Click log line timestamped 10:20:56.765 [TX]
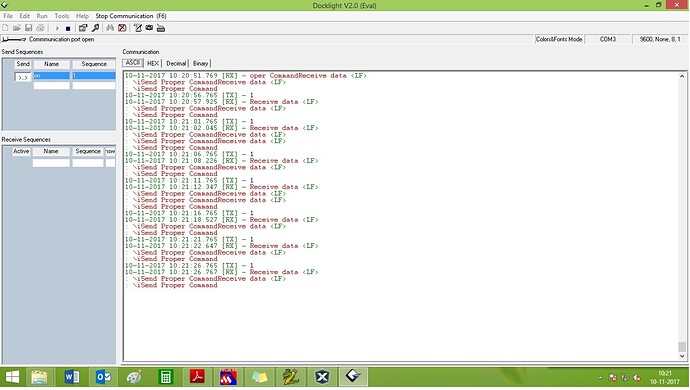Viewport: 690px width, 390px height. pyautogui.click(x=189, y=95)
